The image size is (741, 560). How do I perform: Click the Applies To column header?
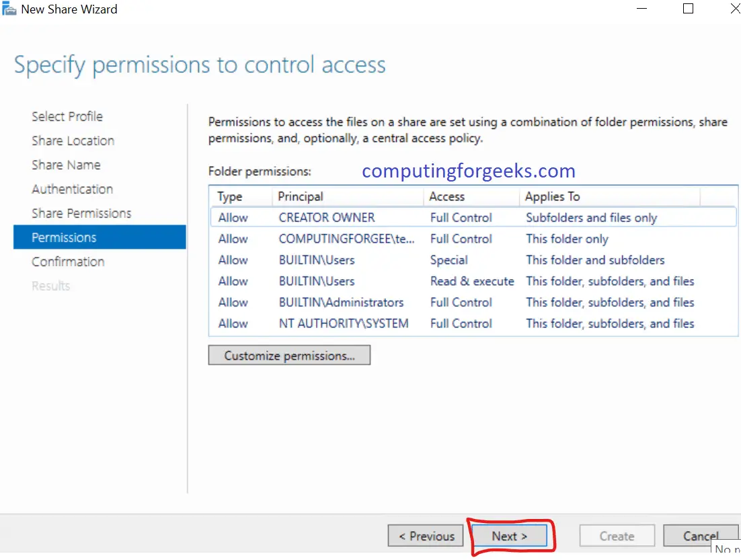(x=553, y=196)
